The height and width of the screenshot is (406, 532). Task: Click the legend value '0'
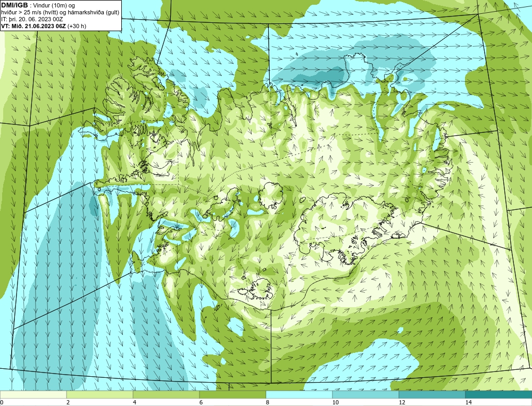tap(2, 402)
